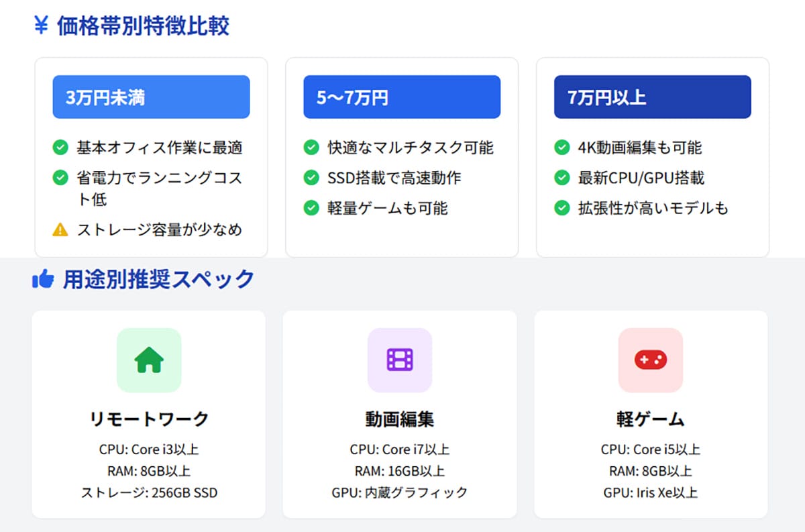
Task: Click the text ストレージ容量が少なめ
Action: click(159, 229)
